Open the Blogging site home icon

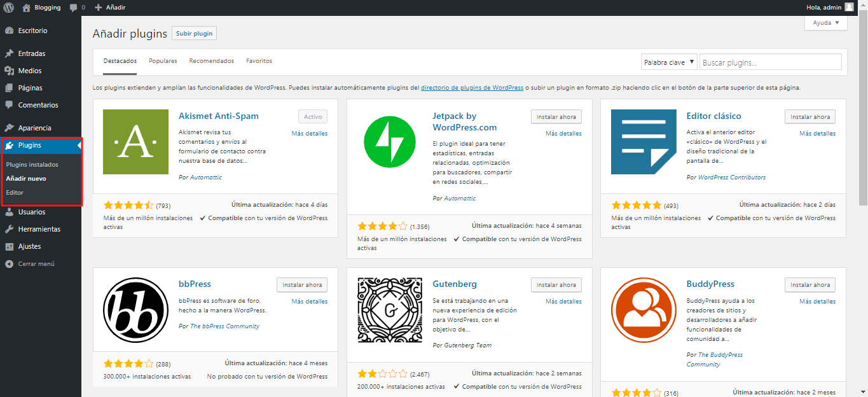point(26,8)
